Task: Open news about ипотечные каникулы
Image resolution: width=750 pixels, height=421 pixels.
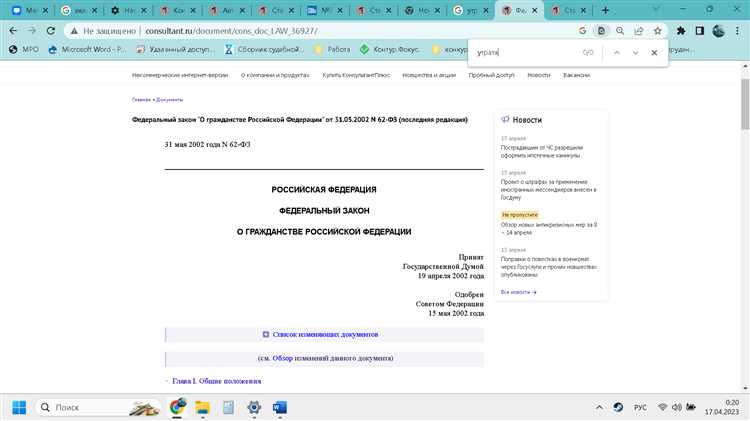Action: (541, 151)
